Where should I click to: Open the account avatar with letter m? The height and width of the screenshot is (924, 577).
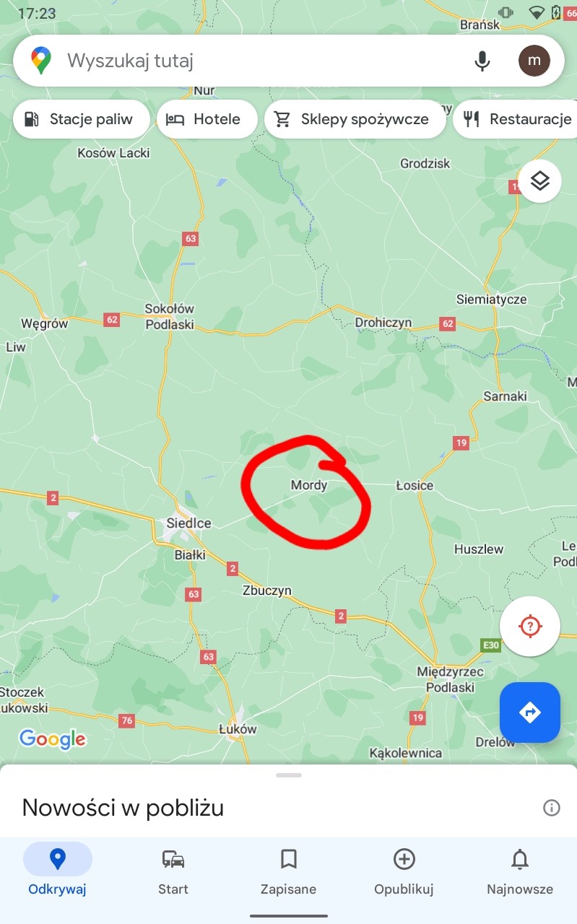point(534,61)
